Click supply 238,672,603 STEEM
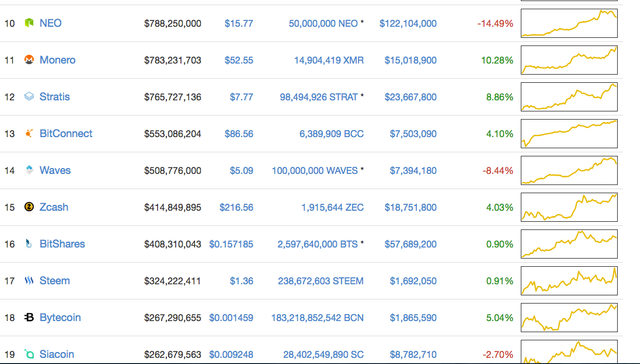This screenshot has height=364, width=640. click(x=321, y=281)
